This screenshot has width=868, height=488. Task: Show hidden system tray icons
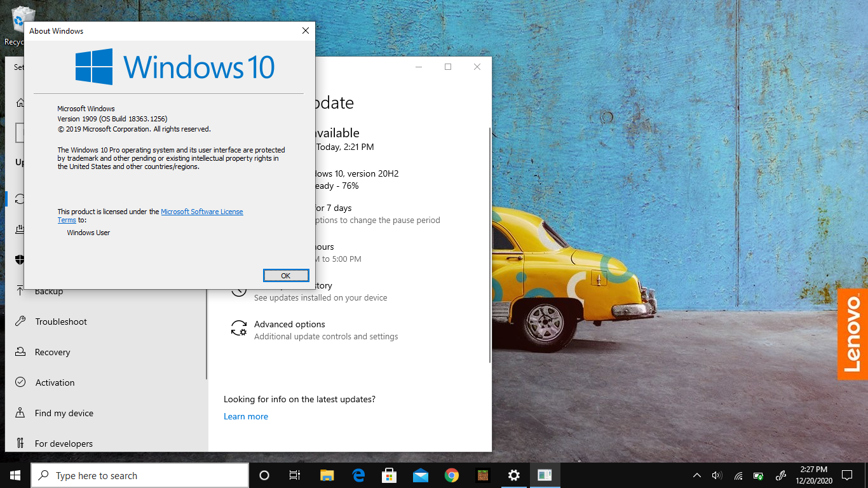coord(697,475)
